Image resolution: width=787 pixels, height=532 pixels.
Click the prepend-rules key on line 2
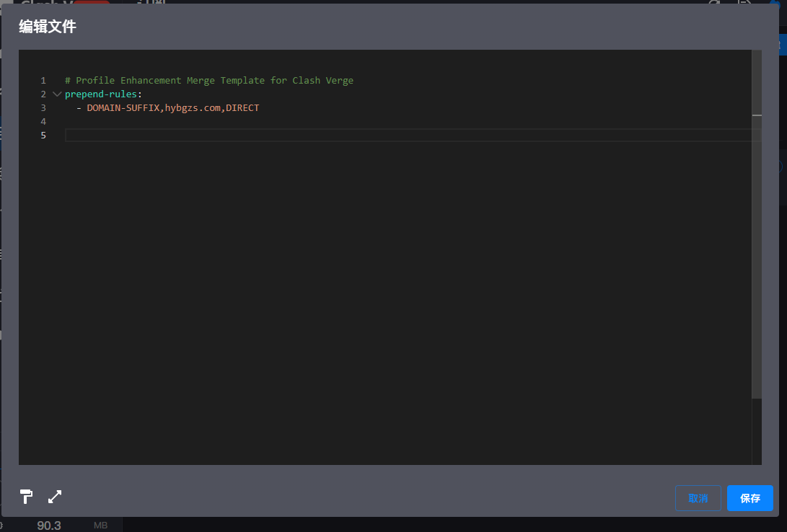pyautogui.click(x=100, y=94)
